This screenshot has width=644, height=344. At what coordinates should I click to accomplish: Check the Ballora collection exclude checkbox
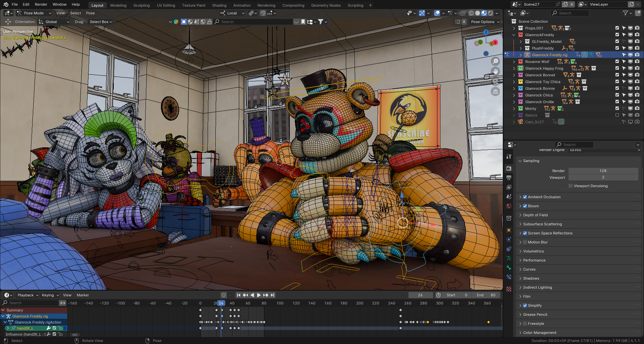[617, 115]
